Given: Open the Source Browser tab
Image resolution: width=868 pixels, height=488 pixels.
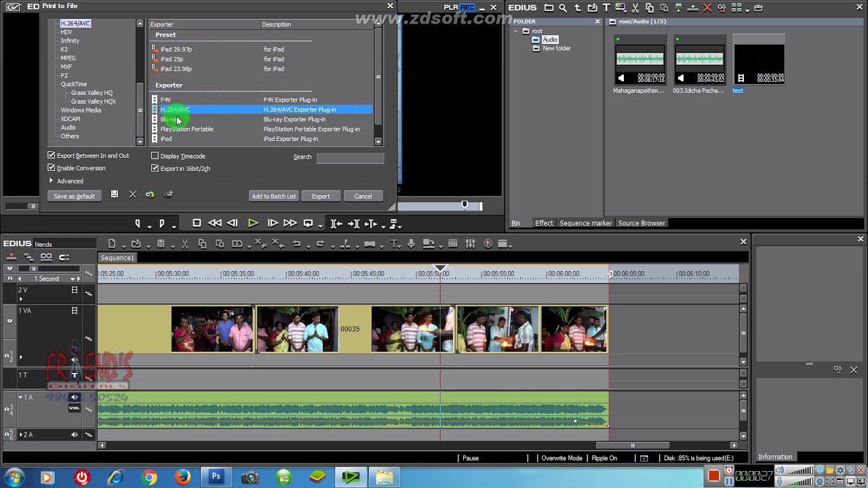Looking at the screenshot, I should (642, 223).
